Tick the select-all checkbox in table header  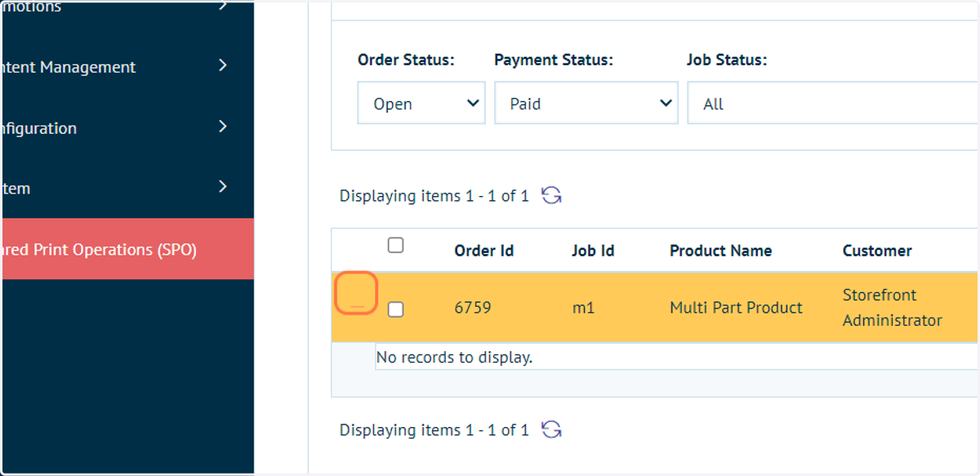[395, 245]
